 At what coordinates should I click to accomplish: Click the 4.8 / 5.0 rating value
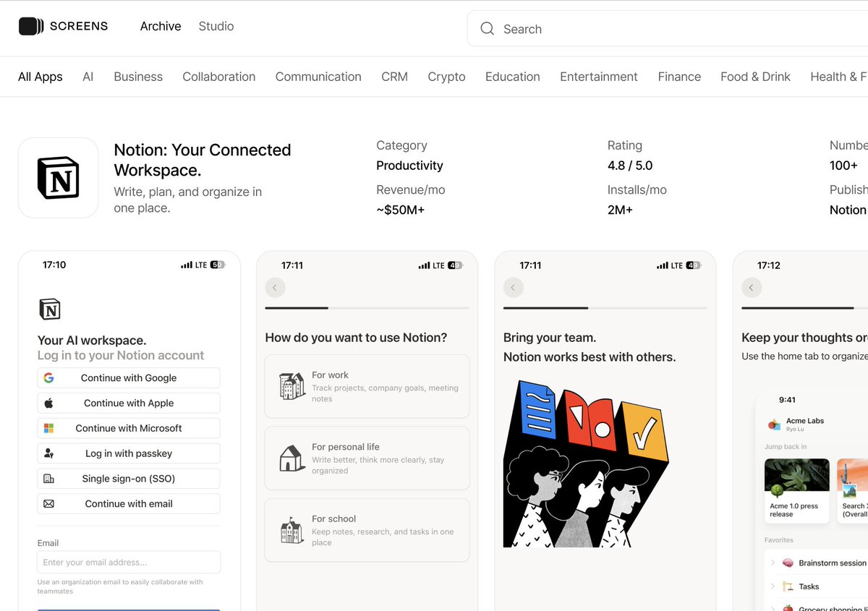pos(630,166)
